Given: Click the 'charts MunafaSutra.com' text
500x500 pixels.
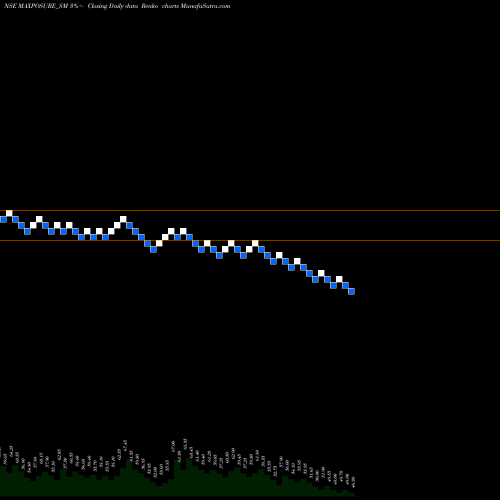Looking at the screenshot, I should [x=196, y=6].
